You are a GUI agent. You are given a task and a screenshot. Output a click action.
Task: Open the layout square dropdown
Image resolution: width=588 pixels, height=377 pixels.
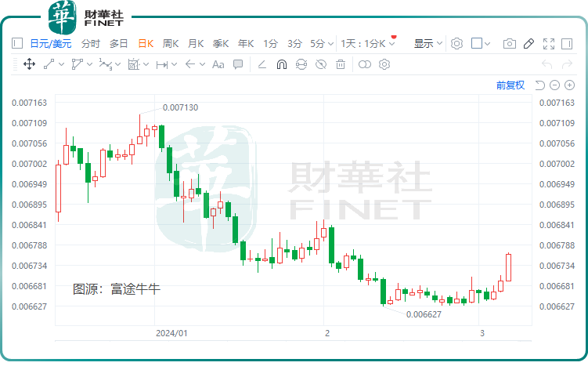(481, 44)
